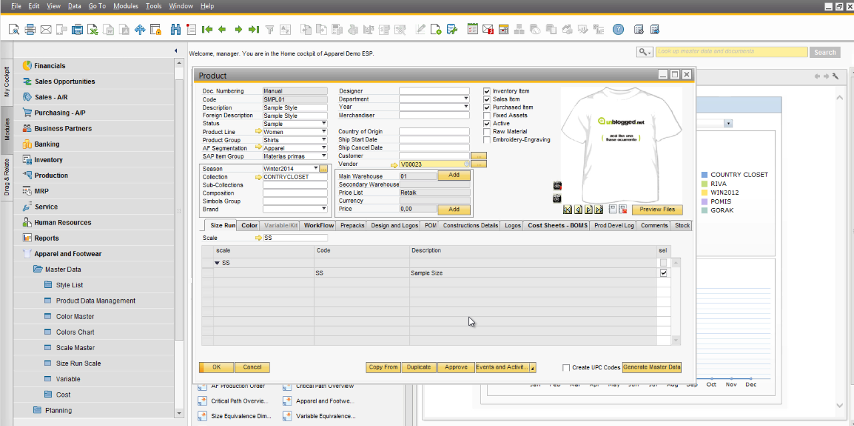The image size is (854, 426).
Task: Enable the Fixed Assets checkbox
Action: pyautogui.click(x=487, y=115)
